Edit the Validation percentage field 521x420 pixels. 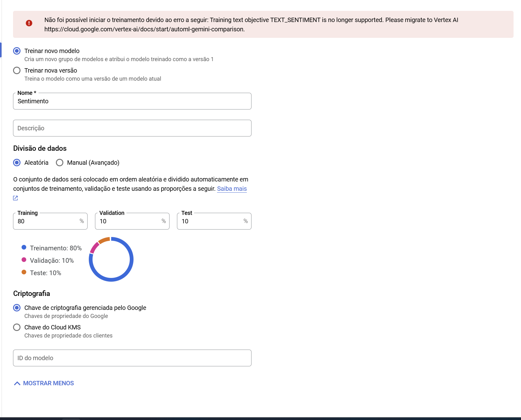click(x=132, y=221)
